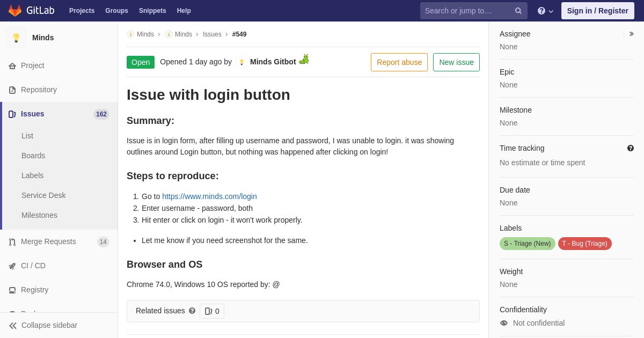Image resolution: width=644 pixels, height=338 pixels.
Task: Open Help in top navigation
Action: (184, 11)
